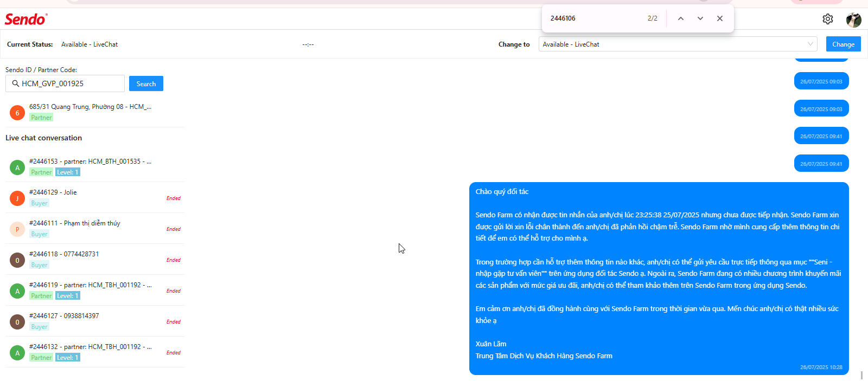Close the find bar
This screenshot has height=381, width=868.
720,18
